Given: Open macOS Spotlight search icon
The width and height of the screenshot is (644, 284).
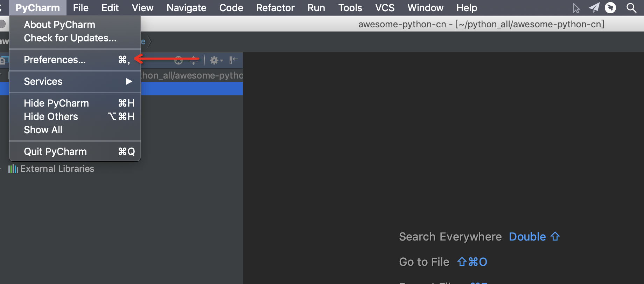Looking at the screenshot, I should tap(631, 8).
